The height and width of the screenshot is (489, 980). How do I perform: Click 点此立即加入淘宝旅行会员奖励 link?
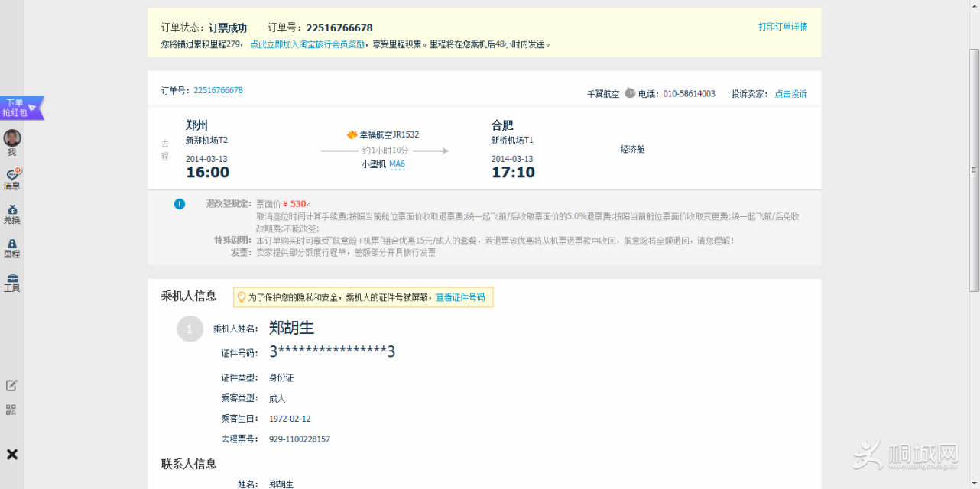point(307,44)
